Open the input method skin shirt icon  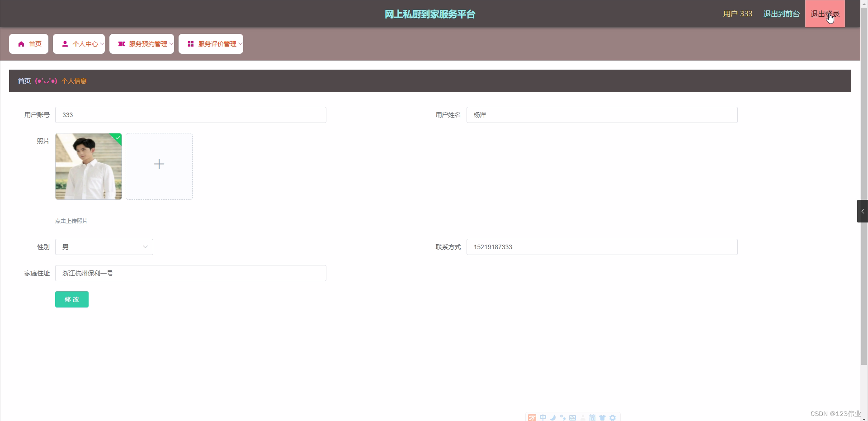[x=603, y=417]
